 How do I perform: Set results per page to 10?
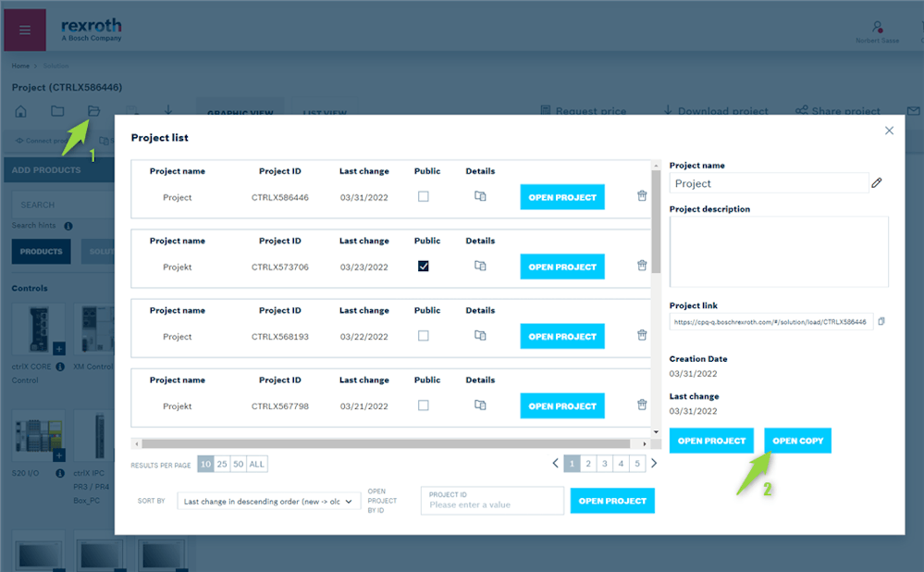coord(205,464)
